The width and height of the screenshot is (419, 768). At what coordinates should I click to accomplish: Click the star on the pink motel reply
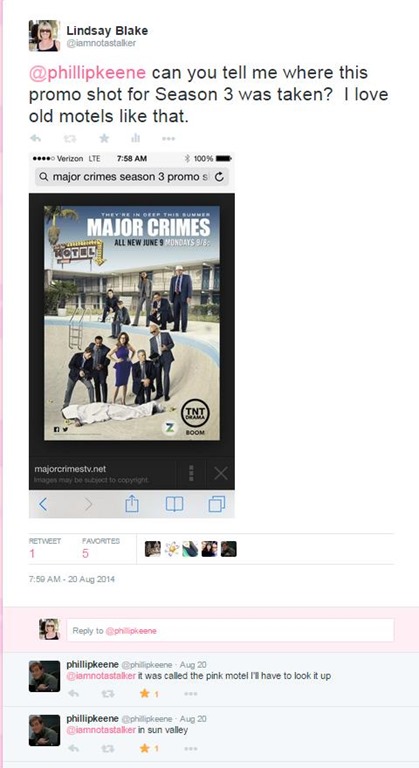(144, 694)
